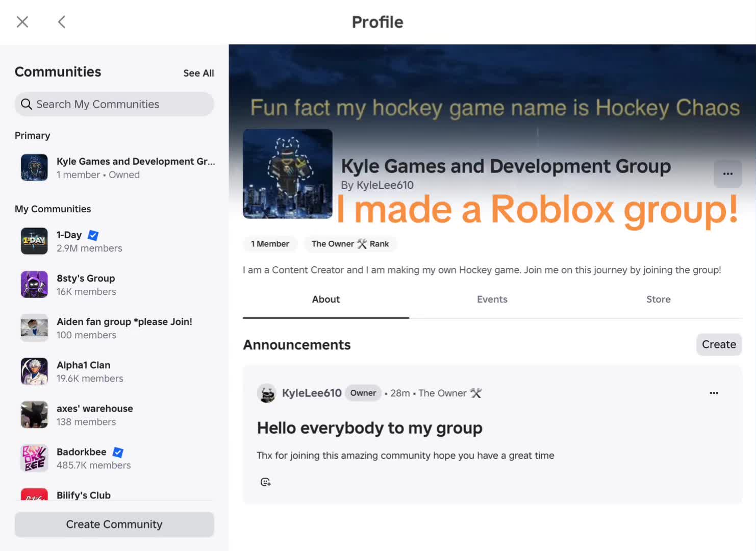Click 100 members under Aiden fan group

pos(86,335)
